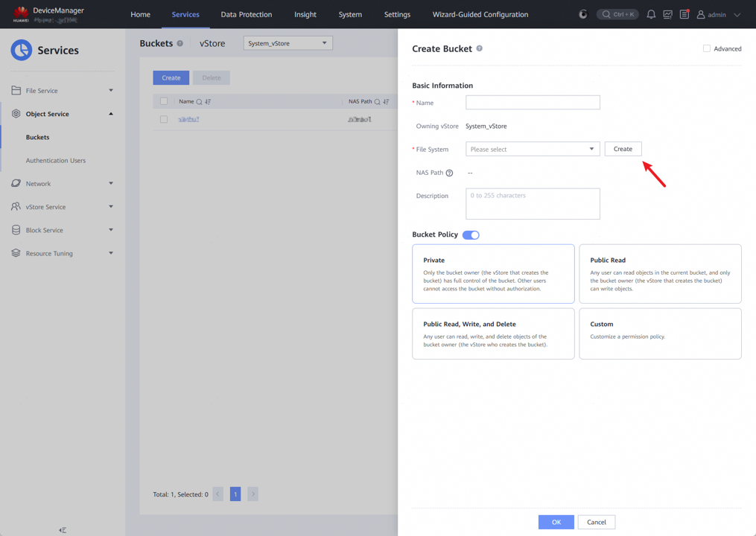Viewport: 756px width, 536px height.
Task: Click the search icon in Name column
Action: click(x=200, y=101)
